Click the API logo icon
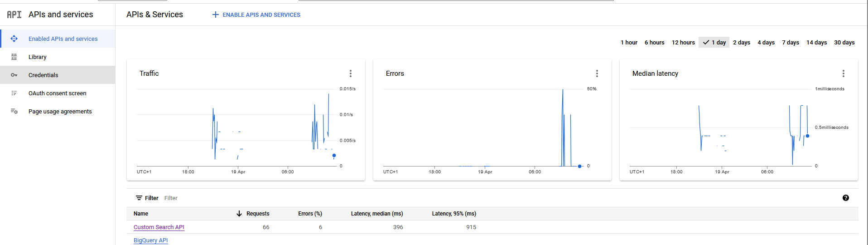This screenshot has width=868, height=245. click(14, 15)
